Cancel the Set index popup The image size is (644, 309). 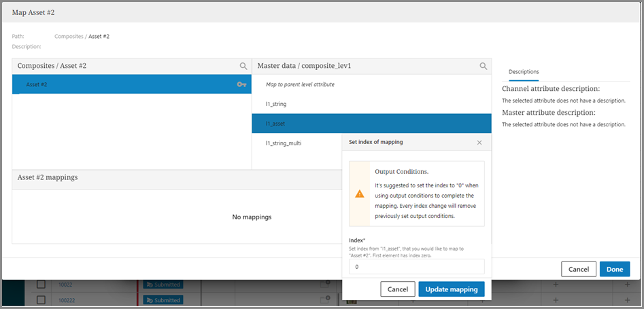pos(397,289)
